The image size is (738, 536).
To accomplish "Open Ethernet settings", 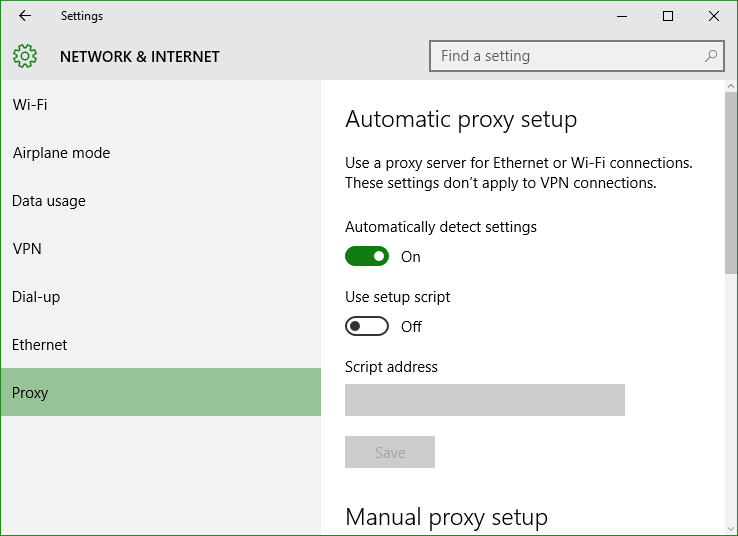I will [161, 344].
